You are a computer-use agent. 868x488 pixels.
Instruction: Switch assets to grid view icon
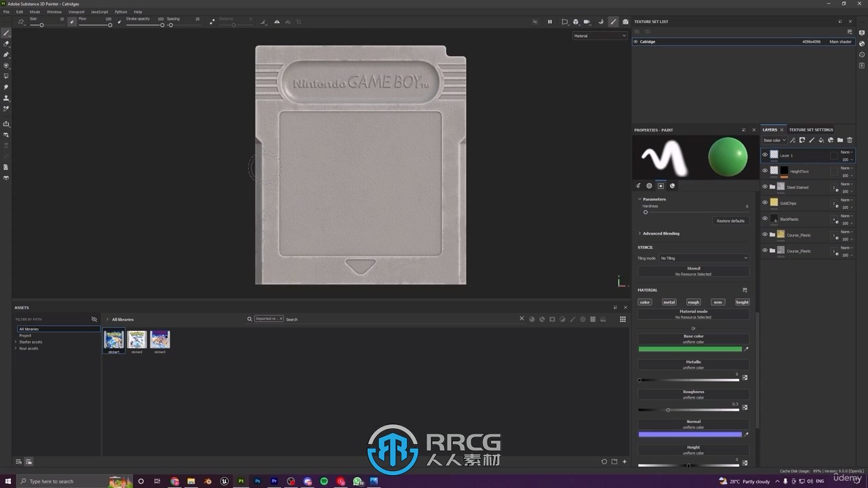[623, 319]
